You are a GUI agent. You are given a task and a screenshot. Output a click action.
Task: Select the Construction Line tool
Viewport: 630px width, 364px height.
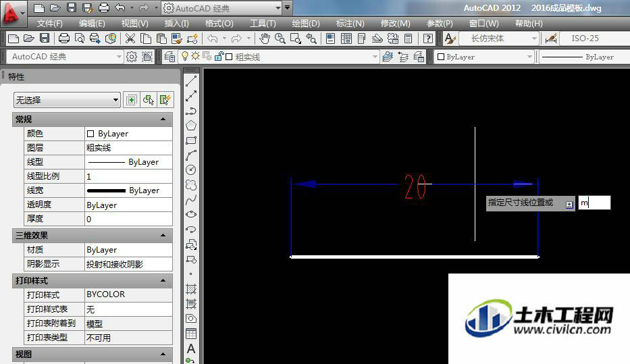(x=191, y=96)
